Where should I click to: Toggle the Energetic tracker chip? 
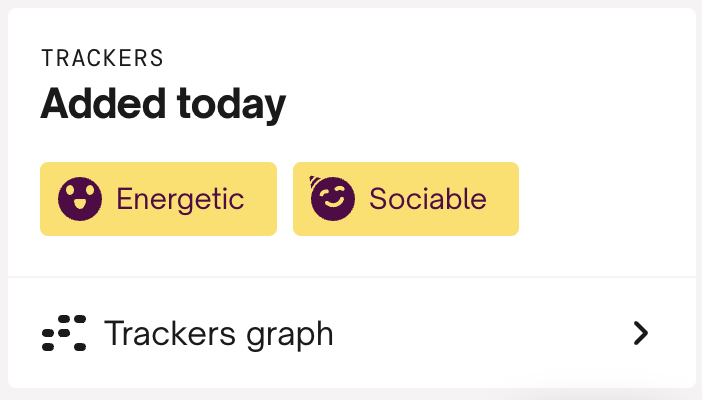click(158, 199)
